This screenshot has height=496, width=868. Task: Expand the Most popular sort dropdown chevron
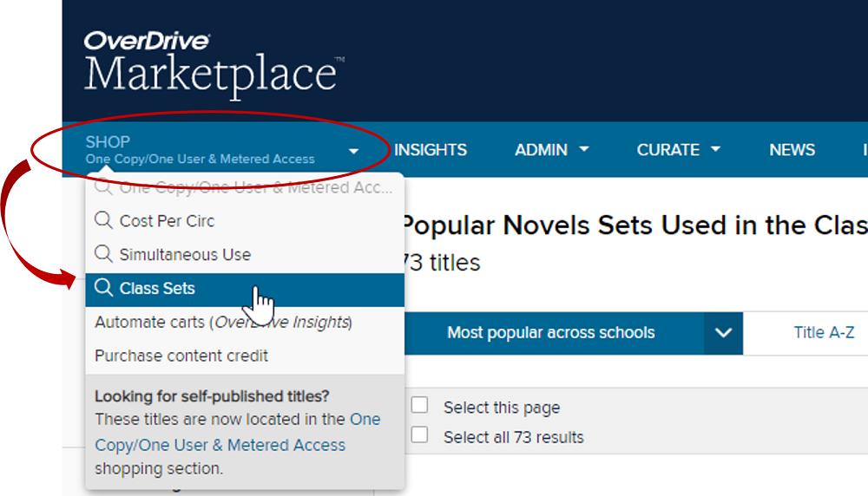(x=724, y=333)
